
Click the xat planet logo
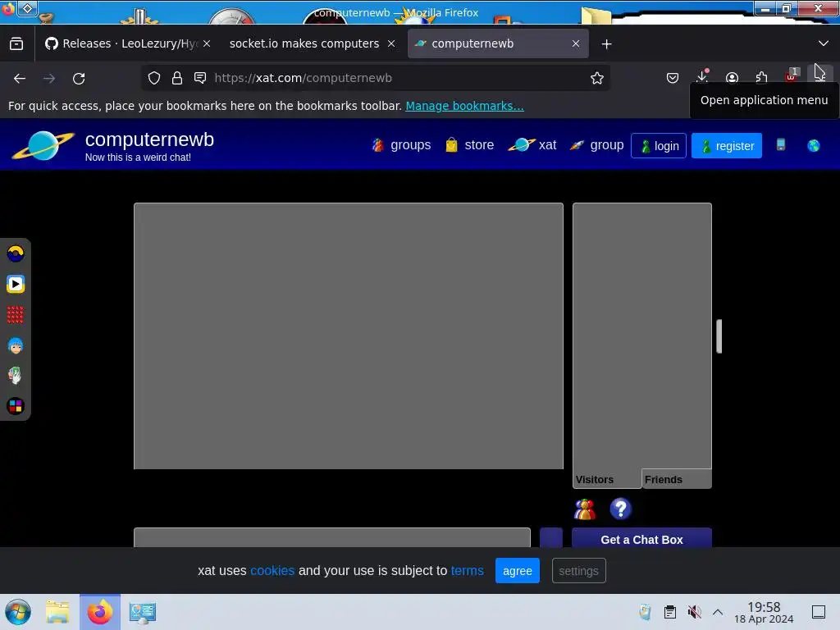tap(43, 145)
